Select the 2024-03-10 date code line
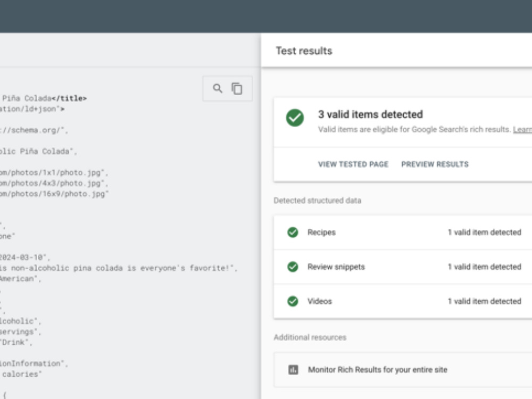This screenshot has width=532, height=399. click(x=25, y=257)
